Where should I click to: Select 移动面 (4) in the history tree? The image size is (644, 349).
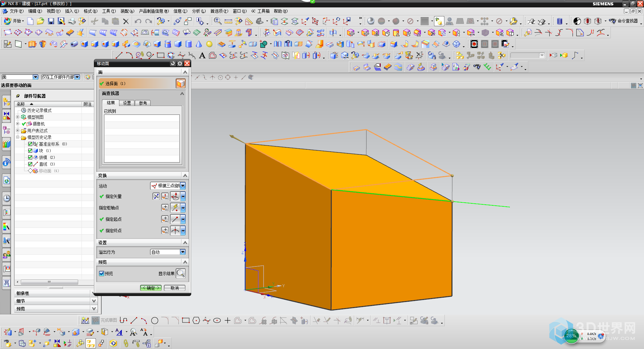pyautogui.click(x=49, y=171)
